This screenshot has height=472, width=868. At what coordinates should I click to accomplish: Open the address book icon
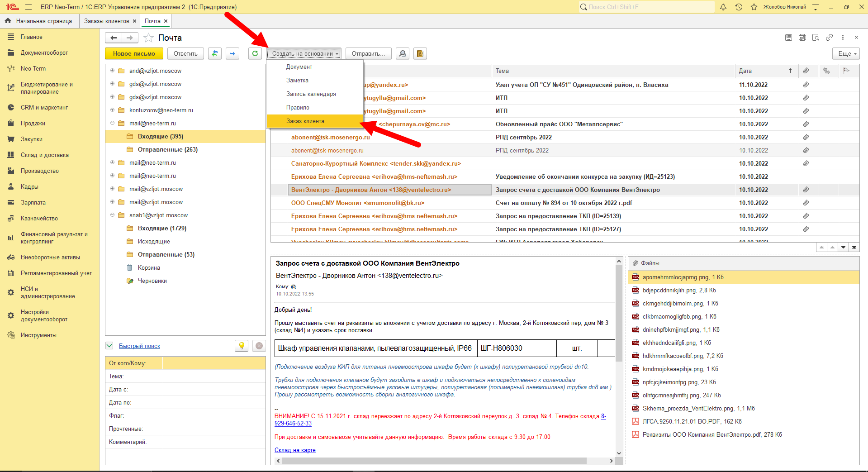point(420,53)
